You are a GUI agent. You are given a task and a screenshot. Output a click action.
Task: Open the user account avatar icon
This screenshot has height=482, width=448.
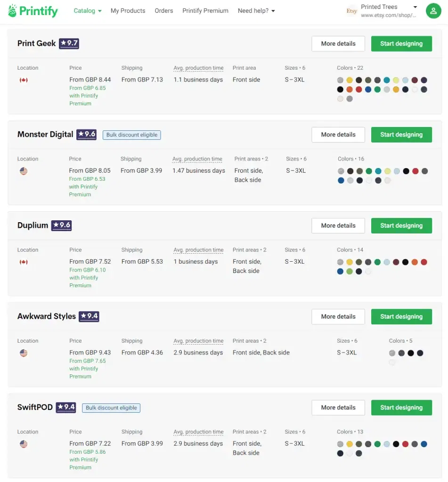coord(433,11)
